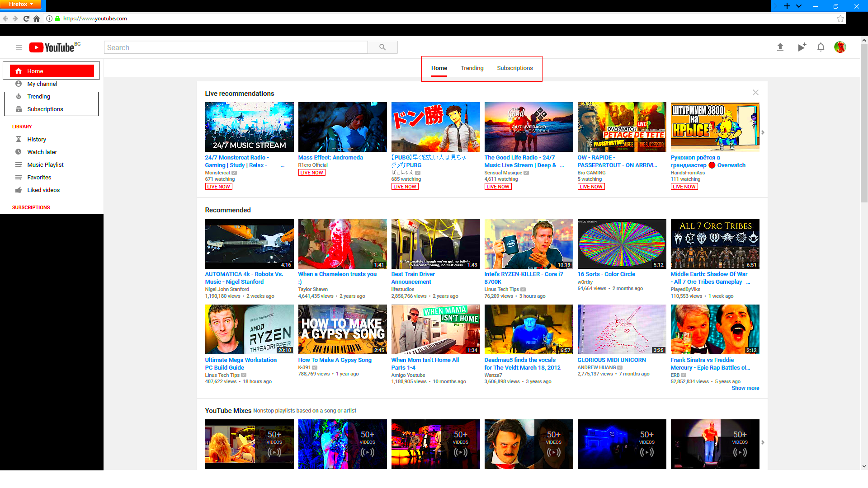Open 16 Sorts - Color Circle link
The height and width of the screenshot is (488, 868).
coord(606,274)
